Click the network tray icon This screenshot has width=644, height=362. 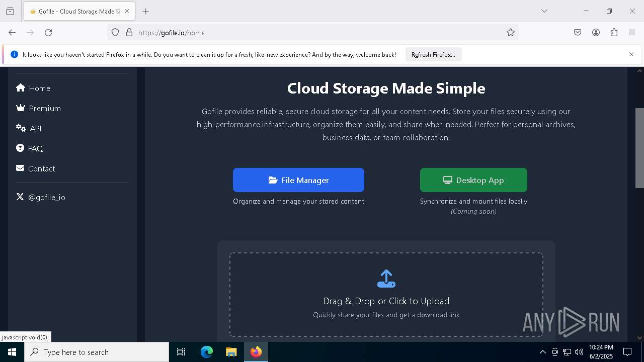[x=567, y=352]
